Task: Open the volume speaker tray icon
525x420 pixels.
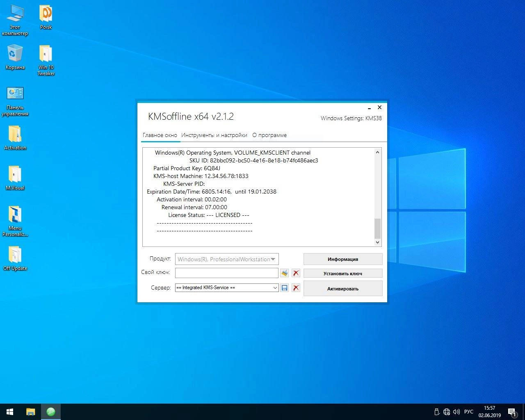Action: (x=456, y=412)
